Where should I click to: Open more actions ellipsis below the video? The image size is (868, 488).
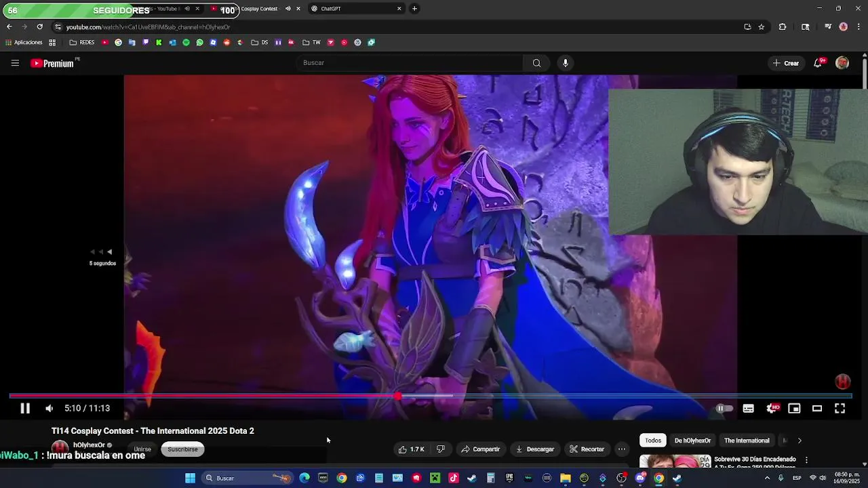621,449
